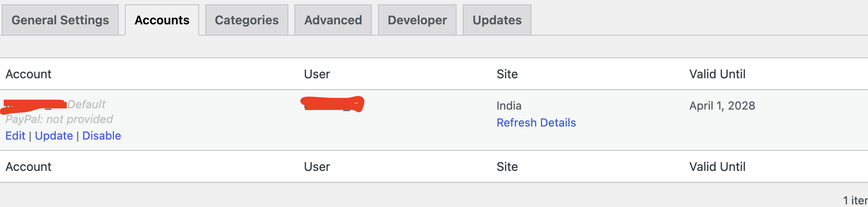Click the April 1, 2028 date cell
The width and height of the screenshot is (868, 207).
722,106
